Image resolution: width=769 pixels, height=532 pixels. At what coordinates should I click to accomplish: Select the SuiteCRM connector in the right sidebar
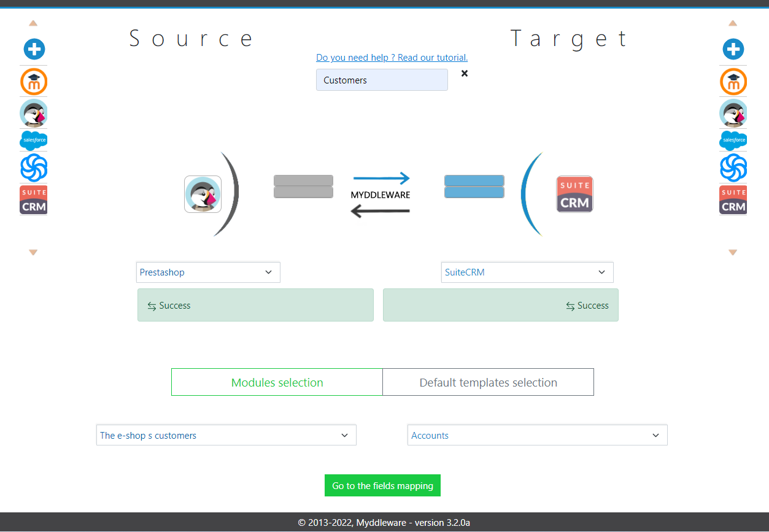pyautogui.click(x=733, y=199)
